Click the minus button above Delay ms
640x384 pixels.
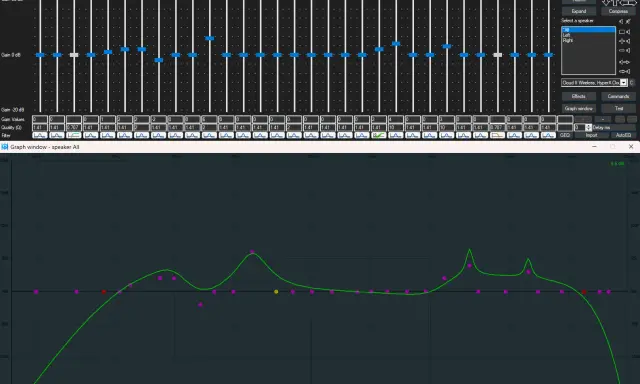tap(602, 119)
